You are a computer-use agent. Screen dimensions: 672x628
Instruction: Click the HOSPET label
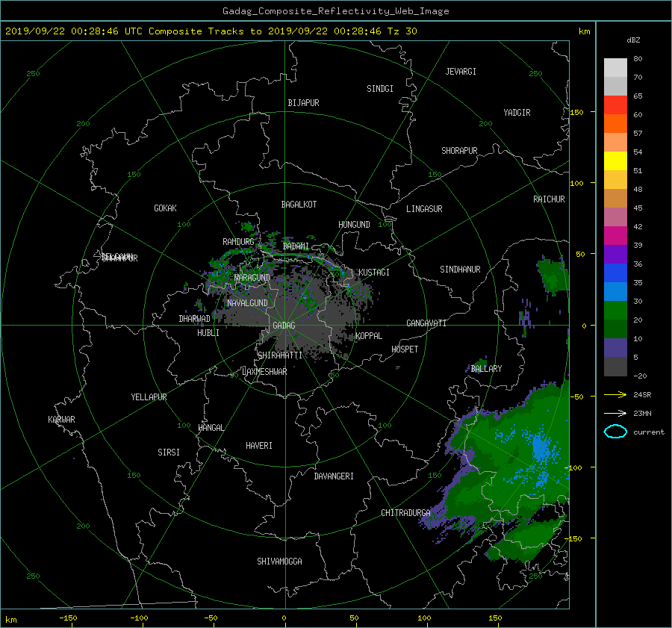[x=405, y=349]
